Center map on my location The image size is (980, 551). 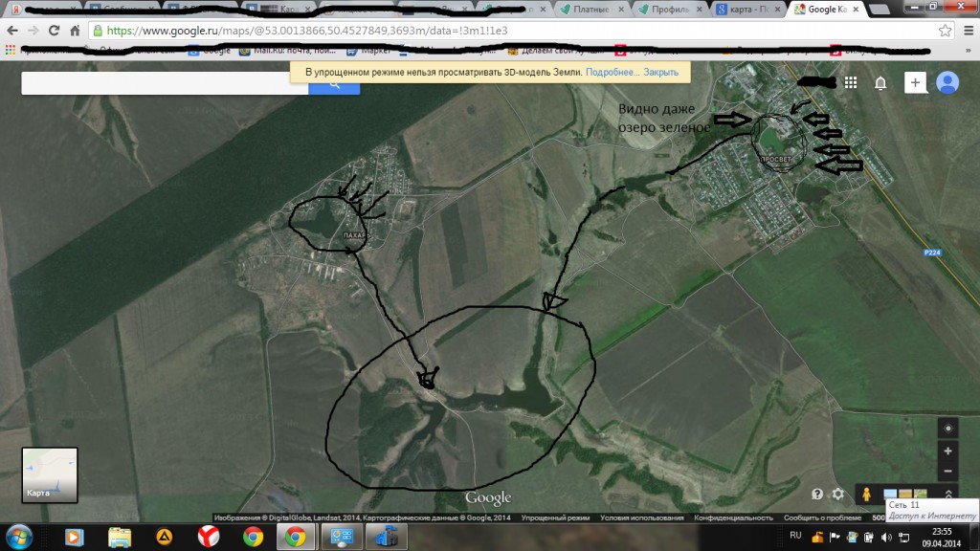tap(947, 429)
